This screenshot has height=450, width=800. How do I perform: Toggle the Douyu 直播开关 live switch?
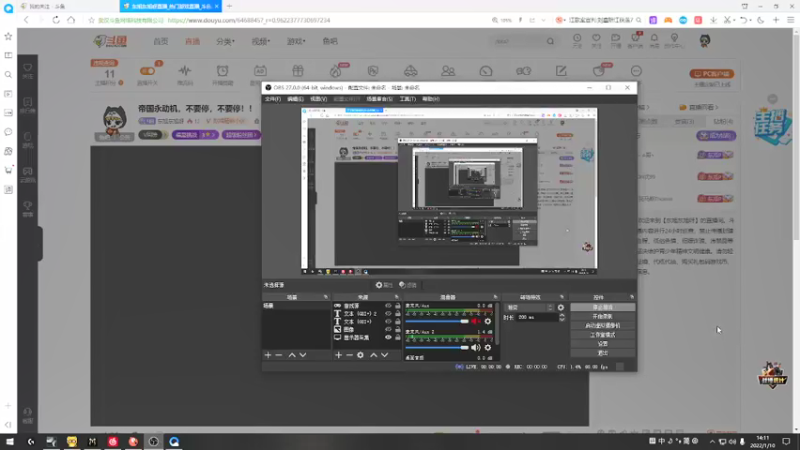tap(147, 71)
